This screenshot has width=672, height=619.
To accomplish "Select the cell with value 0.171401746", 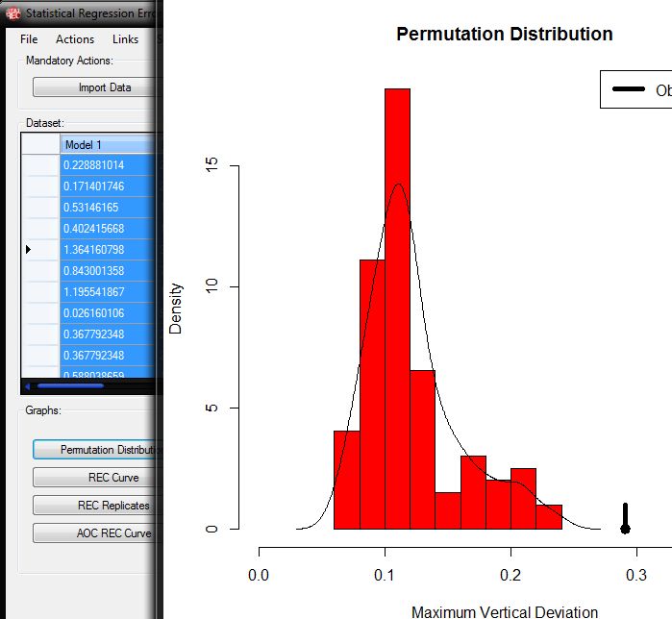I will click(108, 186).
